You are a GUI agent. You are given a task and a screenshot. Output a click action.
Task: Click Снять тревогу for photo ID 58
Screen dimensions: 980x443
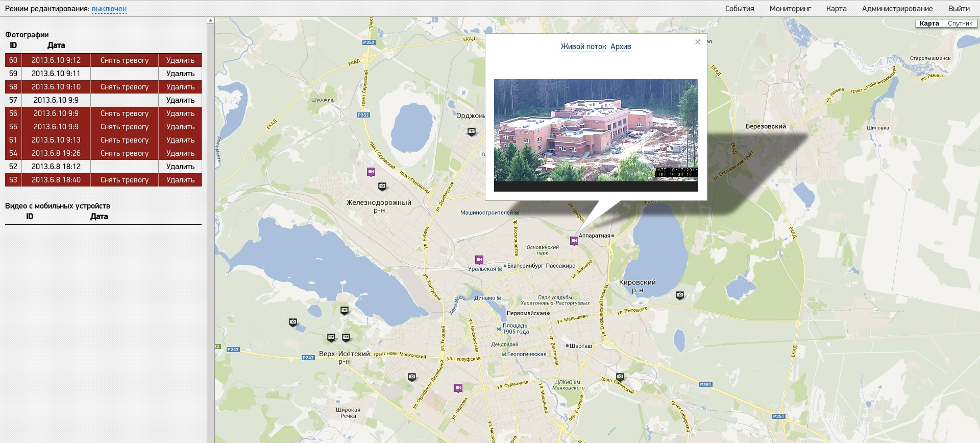[x=125, y=87]
